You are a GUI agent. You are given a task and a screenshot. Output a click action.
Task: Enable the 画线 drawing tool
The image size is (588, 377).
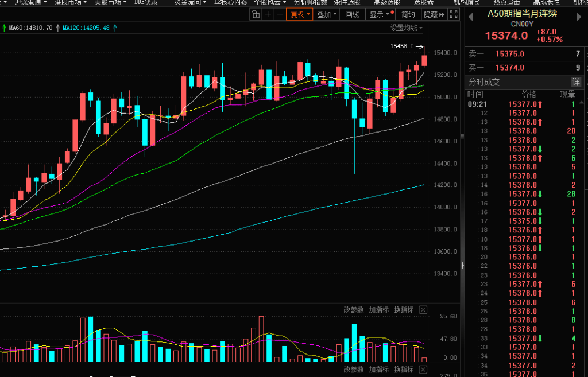coord(353,15)
